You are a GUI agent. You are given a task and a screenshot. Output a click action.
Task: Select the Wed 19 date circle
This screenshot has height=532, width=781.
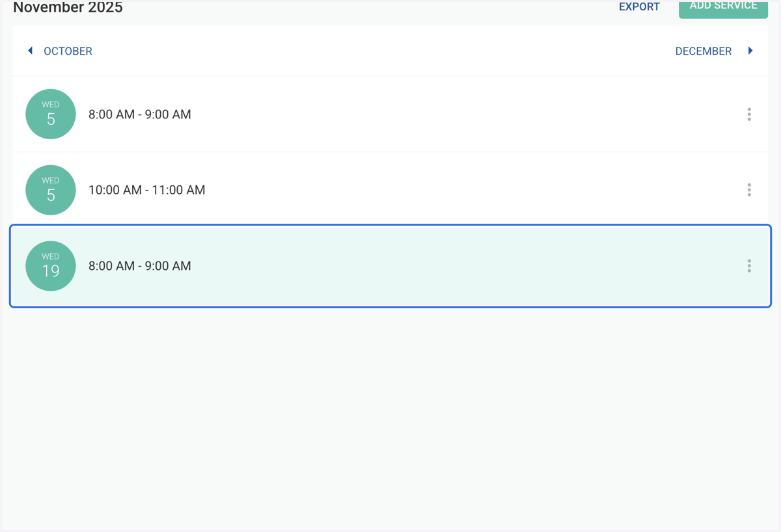click(51, 266)
